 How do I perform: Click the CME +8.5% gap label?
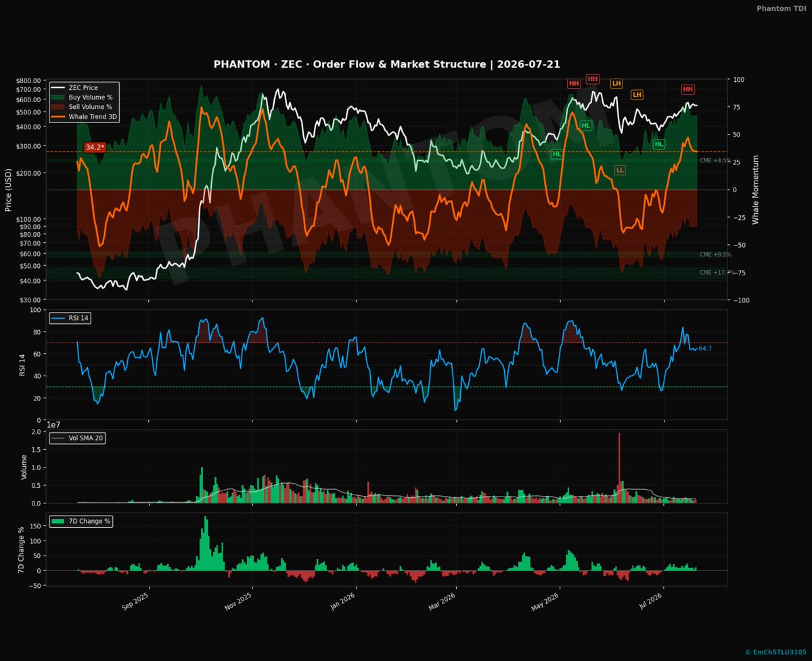715,254
